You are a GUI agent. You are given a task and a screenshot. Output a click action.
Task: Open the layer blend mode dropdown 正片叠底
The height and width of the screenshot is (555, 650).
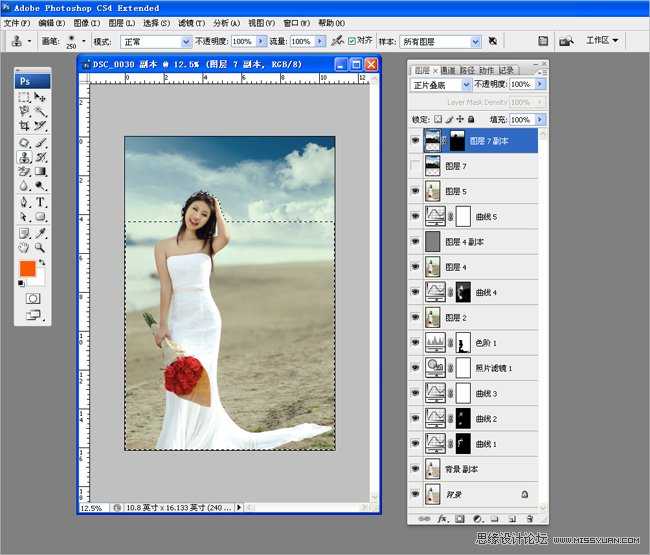pos(441,85)
